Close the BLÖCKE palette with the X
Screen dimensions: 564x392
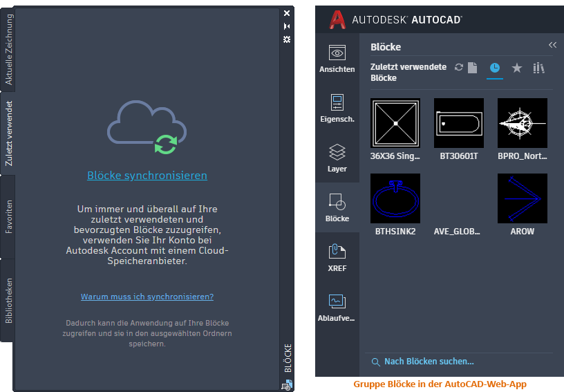coord(287,13)
